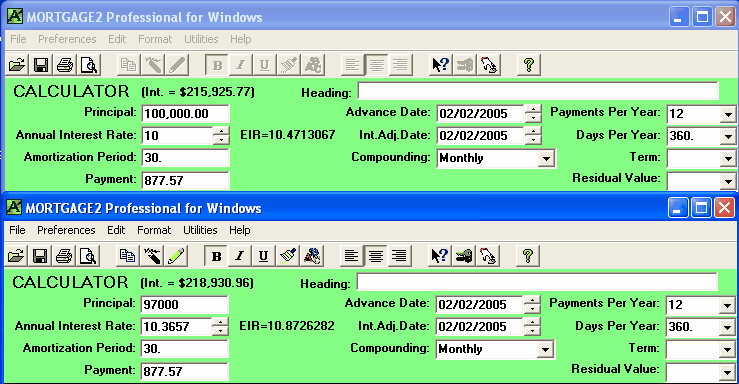Image resolution: width=739 pixels, height=384 pixels.
Task: Click the yellow question mark help icon in lower toolbar
Action: [x=528, y=256]
